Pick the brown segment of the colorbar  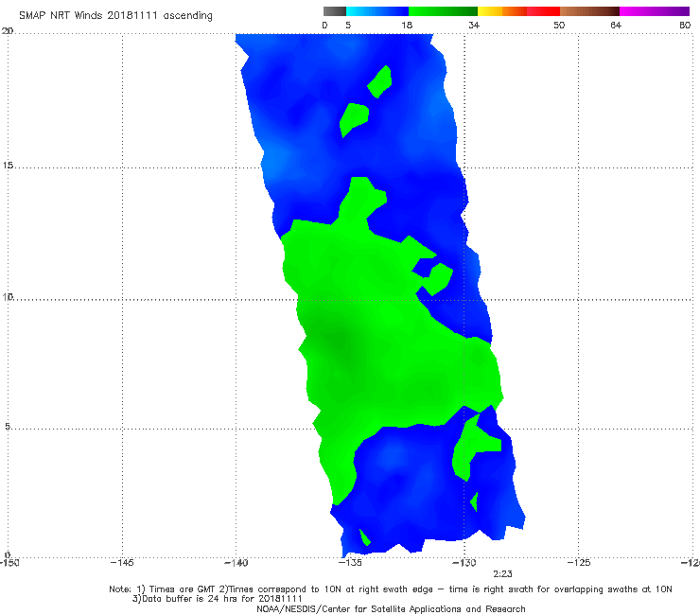[589, 11]
